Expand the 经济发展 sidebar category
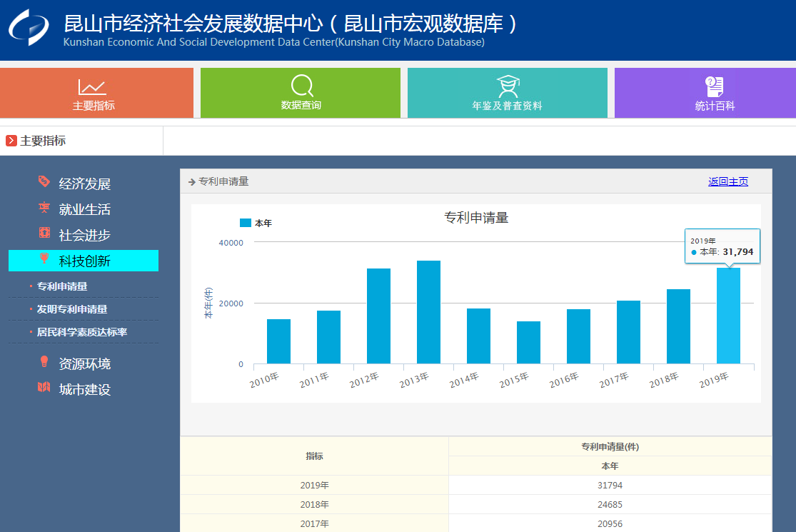Image resolution: width=796 pixels, height=532 pixels. 84,184
